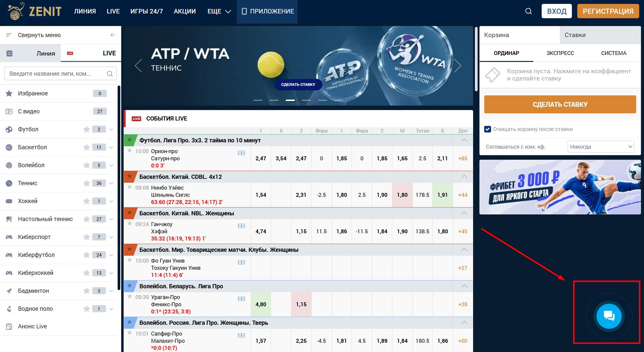The height and width of the screenshot is (352, 644).
Task: Open the Никогда odds change dropdown
Action: [601, 147]
